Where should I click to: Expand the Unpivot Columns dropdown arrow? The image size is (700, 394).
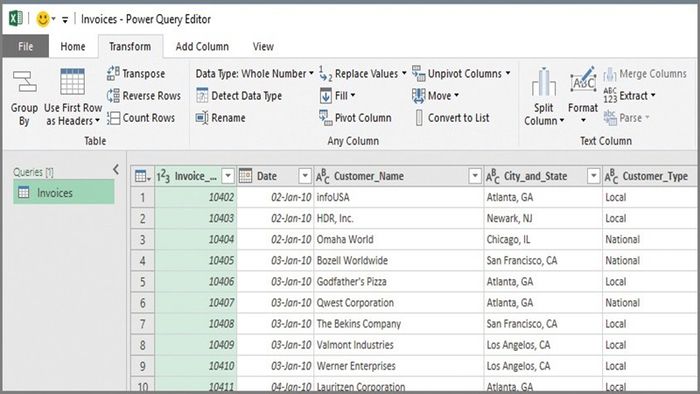(x=508, y=73)
